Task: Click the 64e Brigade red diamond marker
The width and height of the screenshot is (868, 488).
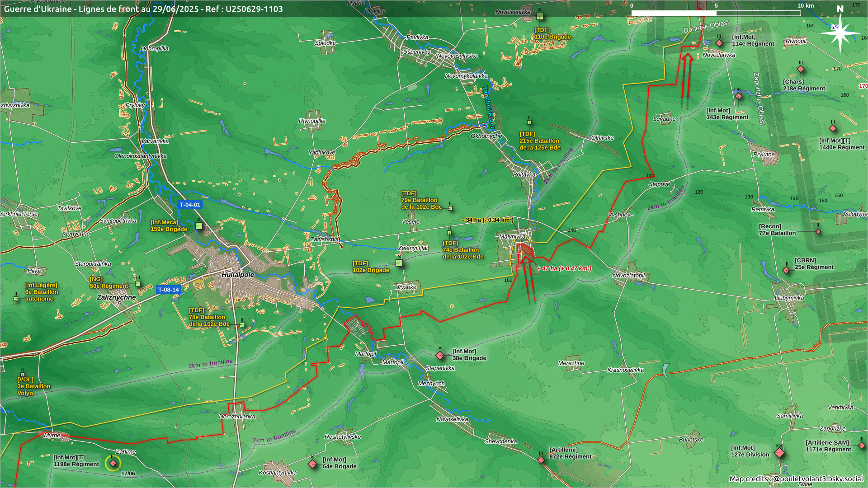Action: [312, 464]
